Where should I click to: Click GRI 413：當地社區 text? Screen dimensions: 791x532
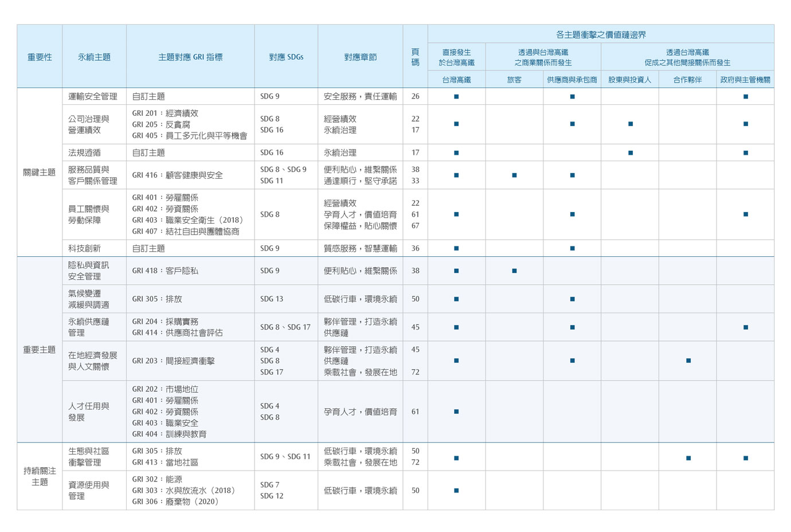click(x=165, y=462)
